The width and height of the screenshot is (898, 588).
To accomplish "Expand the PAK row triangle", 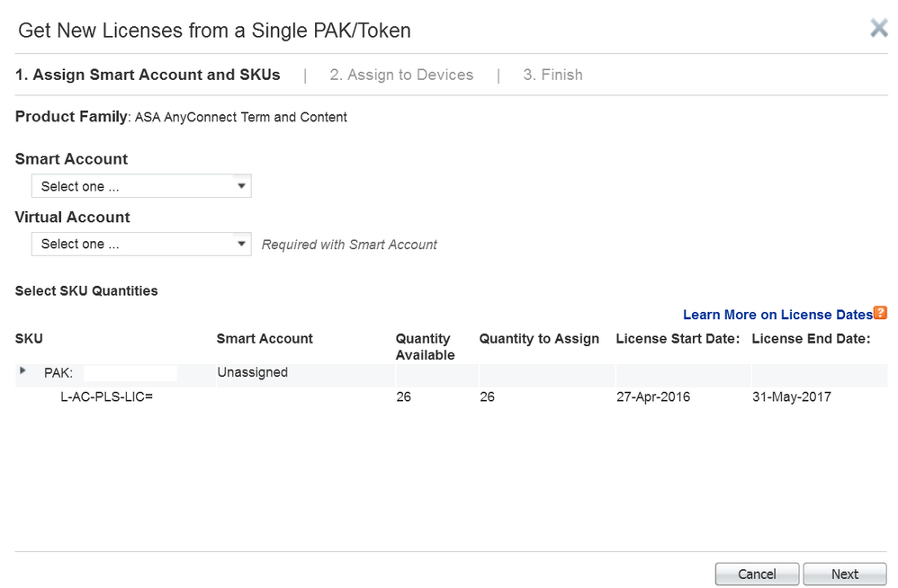I will [23, 370].
